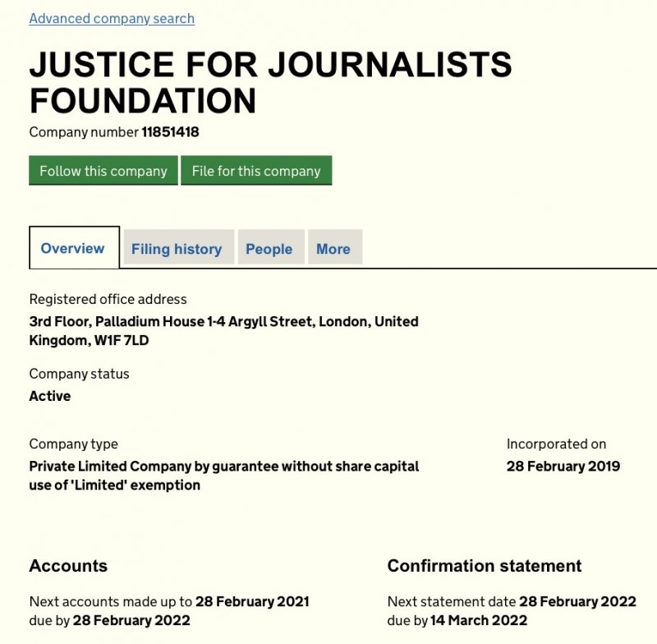This screenshot has width=657, height=644.
Task: Switch to the Filing history tab
Action: click(177, 248)
